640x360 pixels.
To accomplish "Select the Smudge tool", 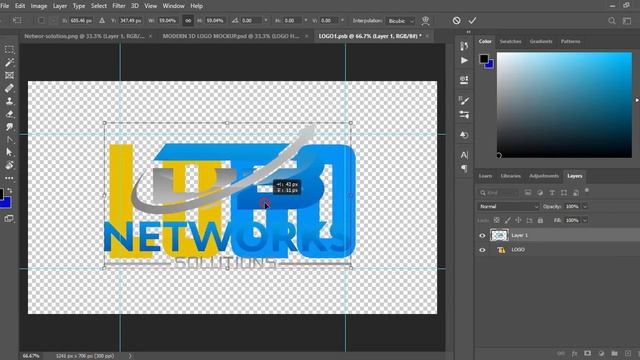I will coord(9,127).
